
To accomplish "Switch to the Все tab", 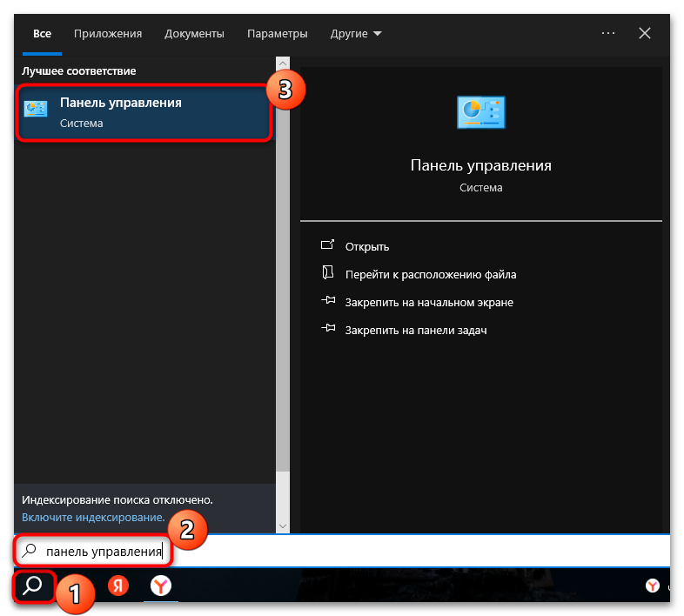I will click(x=42, y=34).
